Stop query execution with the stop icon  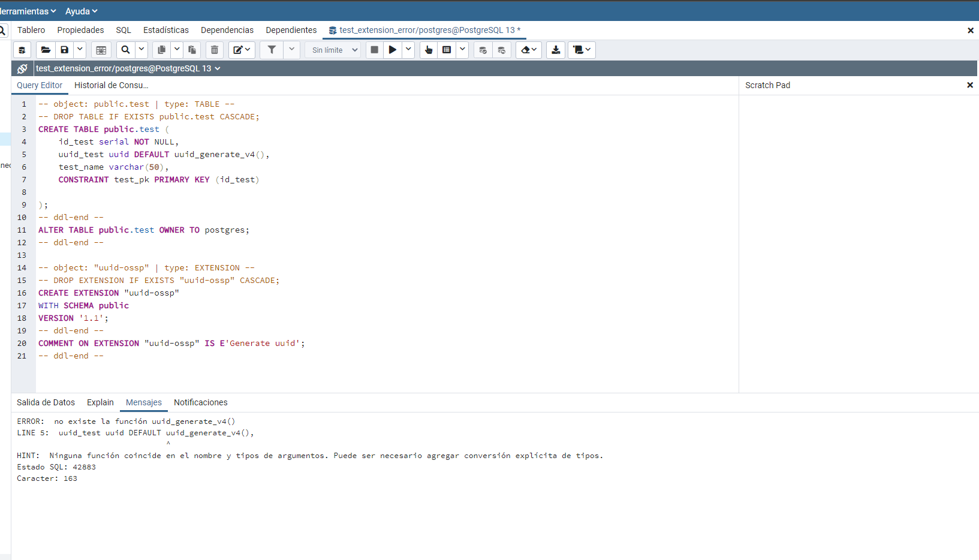(374, 50)
